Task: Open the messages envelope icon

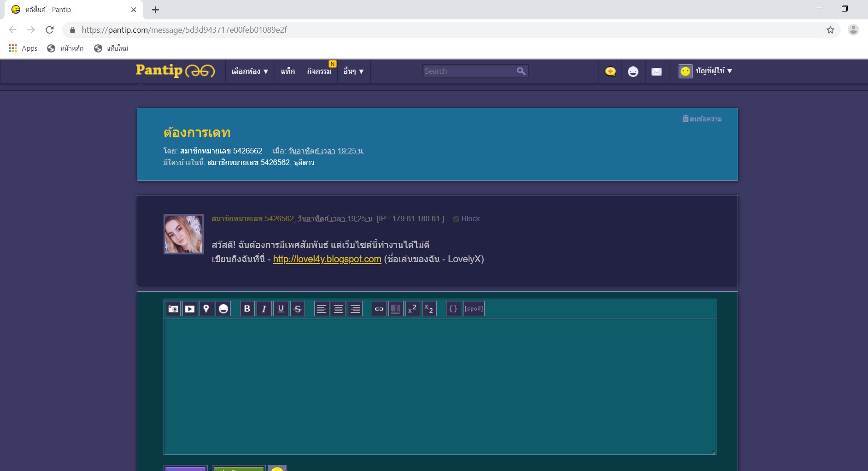Action: [x=657, y=71]
